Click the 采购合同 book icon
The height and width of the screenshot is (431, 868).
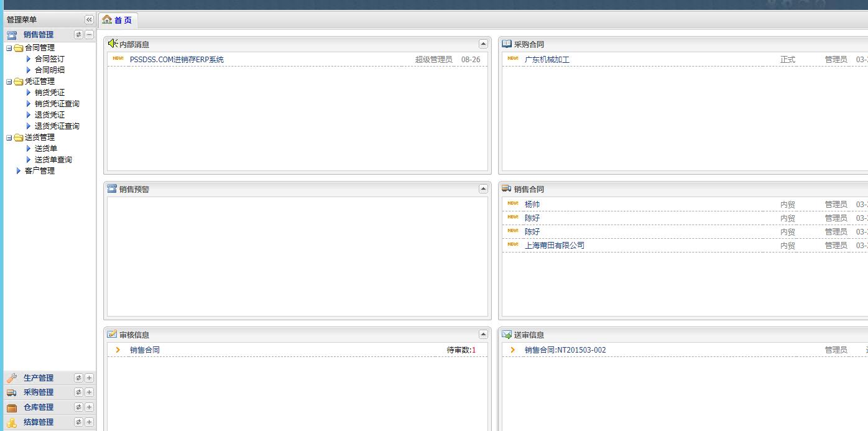[x=507, y=44]
